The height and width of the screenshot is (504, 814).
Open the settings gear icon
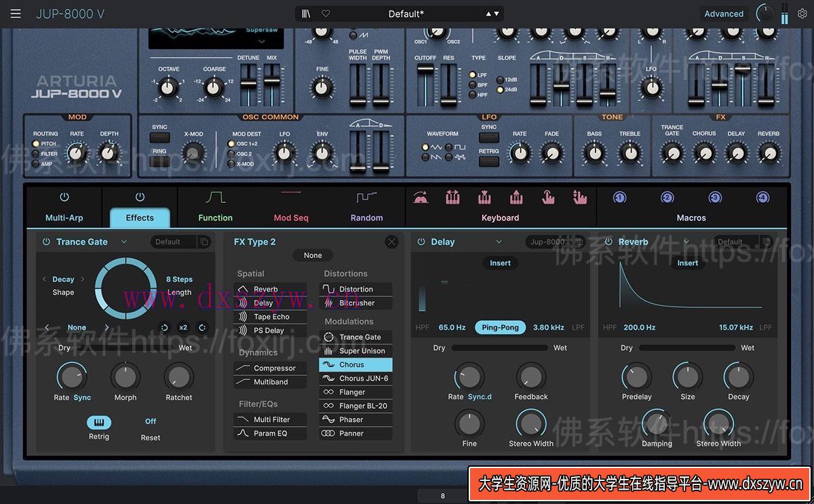pyautogui.click(x=804, y=14)
